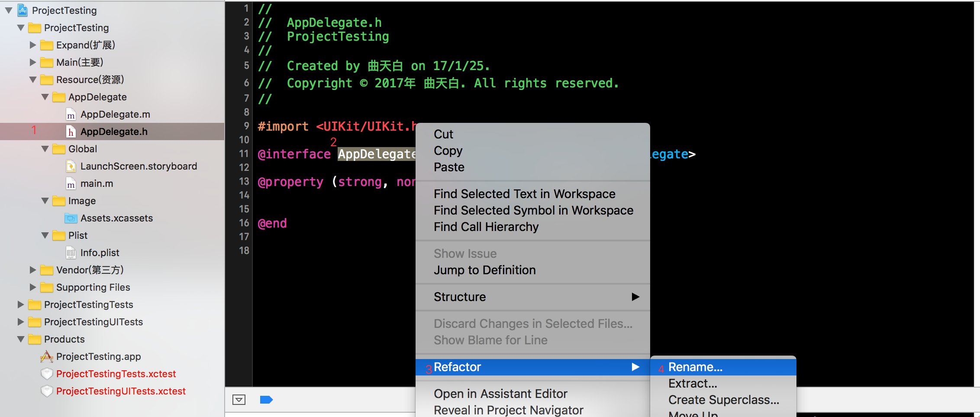Viewport: 980px width, 417px height.
Task: Select main.m in the navigator
Action: (97, 183)
